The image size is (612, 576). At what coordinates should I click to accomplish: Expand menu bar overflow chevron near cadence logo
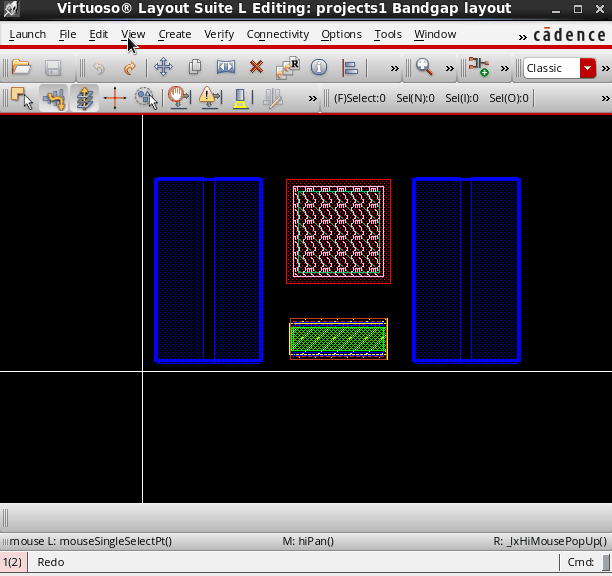pos(523,35)
